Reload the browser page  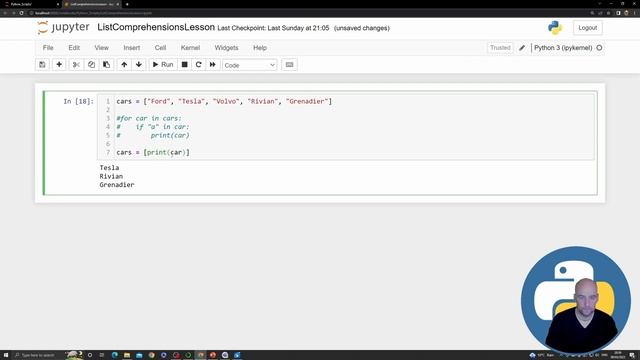[x=22, y=13]
